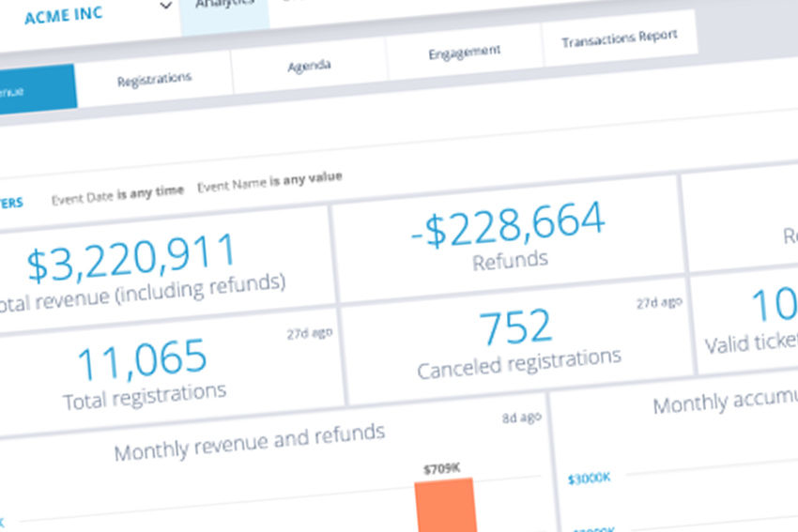
Task: Click the Total registrations caption
Action: 145,396
